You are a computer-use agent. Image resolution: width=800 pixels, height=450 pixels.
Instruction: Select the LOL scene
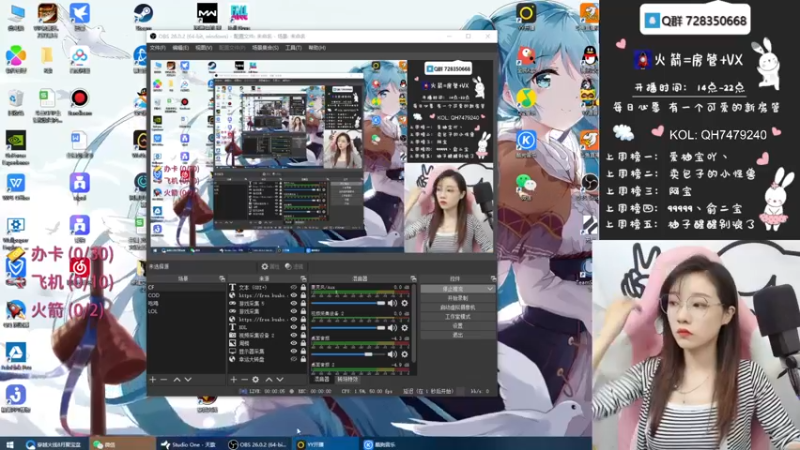[x=186, y=311]
